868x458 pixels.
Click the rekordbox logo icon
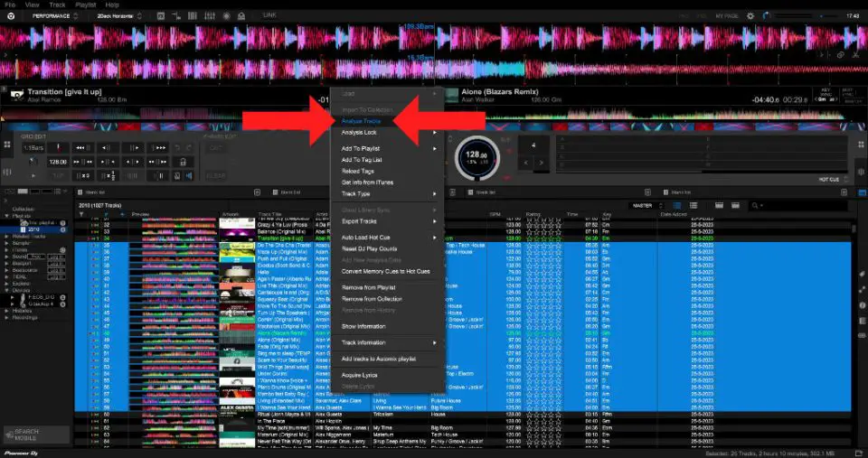tap(11, 16)
